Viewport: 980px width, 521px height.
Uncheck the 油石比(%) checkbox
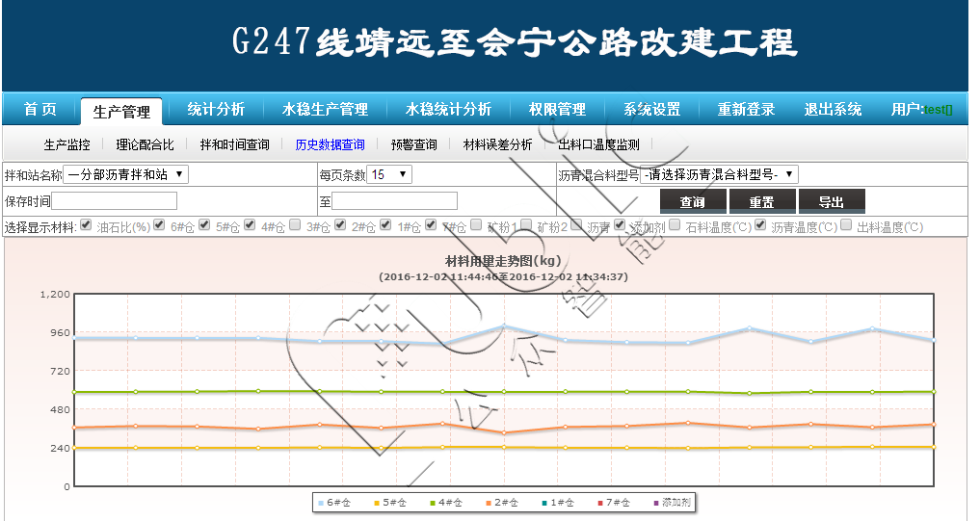click(86, 225)
